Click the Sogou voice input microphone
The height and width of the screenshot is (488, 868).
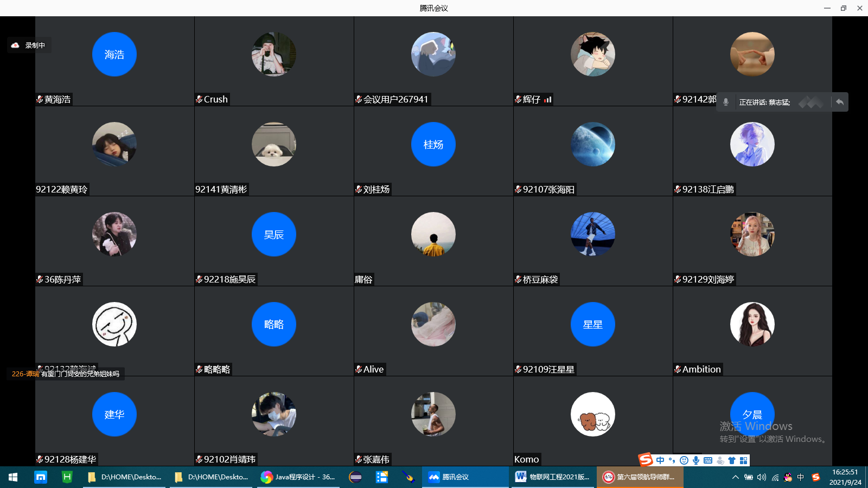[x=696, y=460]
